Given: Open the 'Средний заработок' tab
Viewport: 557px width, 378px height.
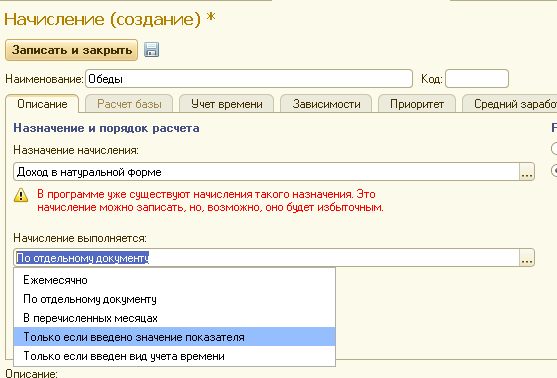Looking at the screenshot, I should 510,104.
